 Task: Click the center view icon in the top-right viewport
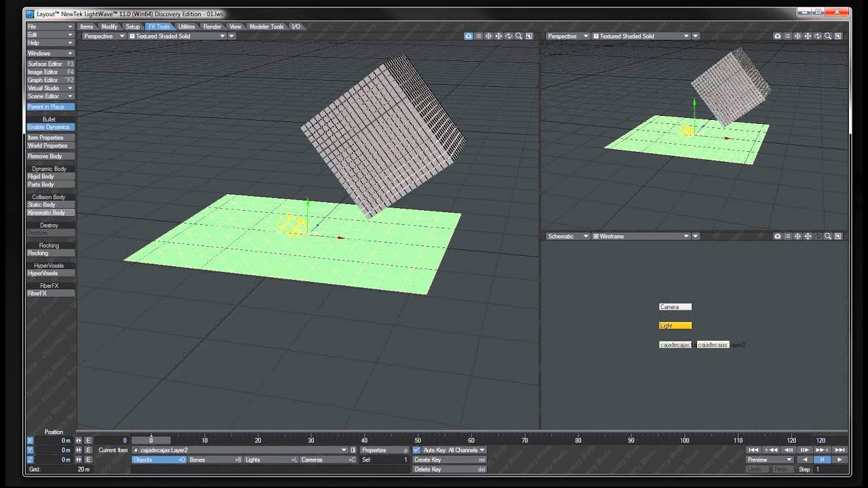(797, 36)
